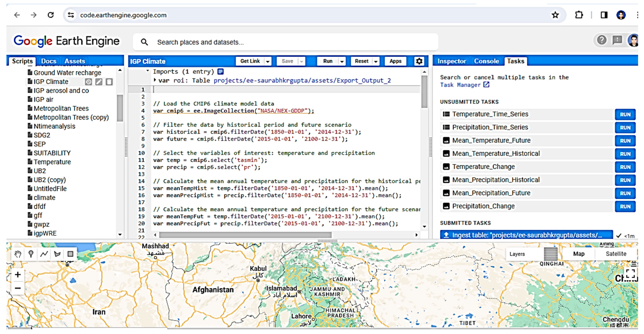This screenshot has width=644, height=334.
Task: Select the draw line tool
Action: pyautogui.click(x=44, y=254)
